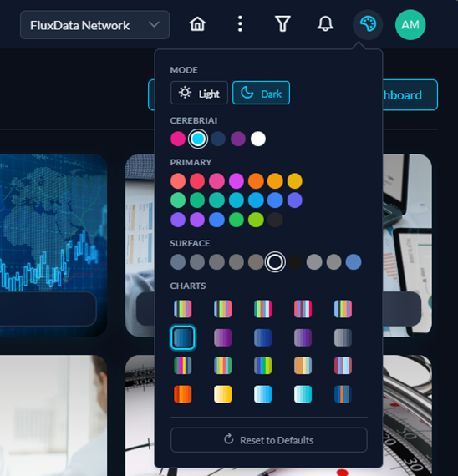The image size is (458, 476).
Task: Open notifications bell
Action: coord(325,24)
